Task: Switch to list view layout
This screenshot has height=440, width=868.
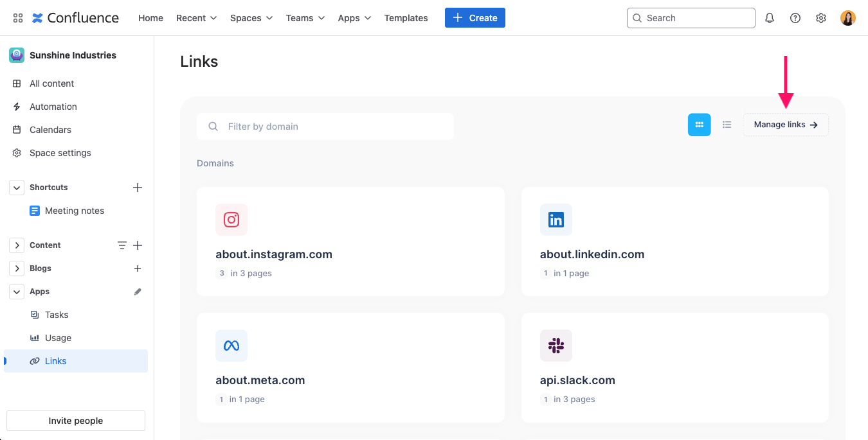Action: [727, 124]
